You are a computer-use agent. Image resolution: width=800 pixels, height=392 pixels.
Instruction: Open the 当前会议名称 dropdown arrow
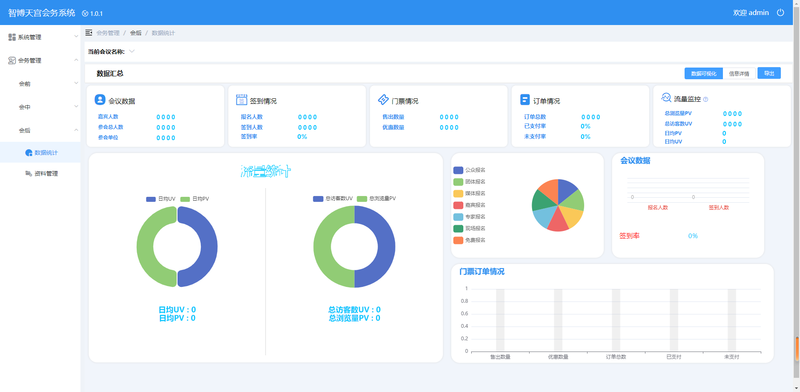pos(132,51)
